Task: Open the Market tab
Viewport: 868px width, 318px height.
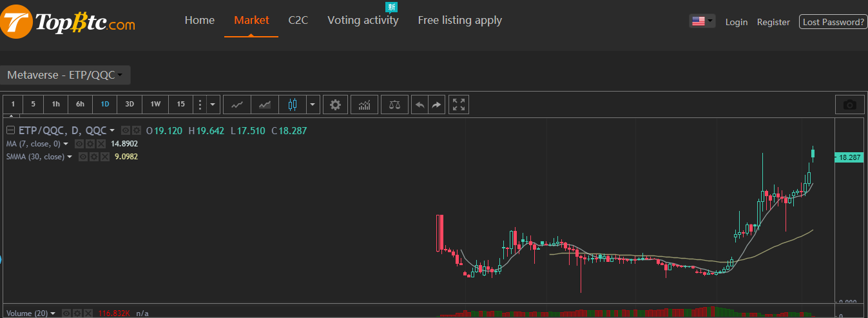Action: click(x=251, y=20)
